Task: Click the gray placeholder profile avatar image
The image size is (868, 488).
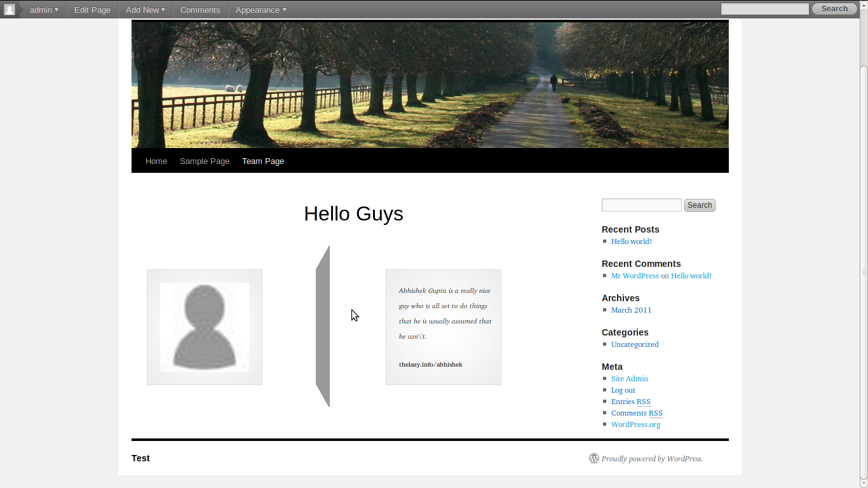Action: (205, 327)
